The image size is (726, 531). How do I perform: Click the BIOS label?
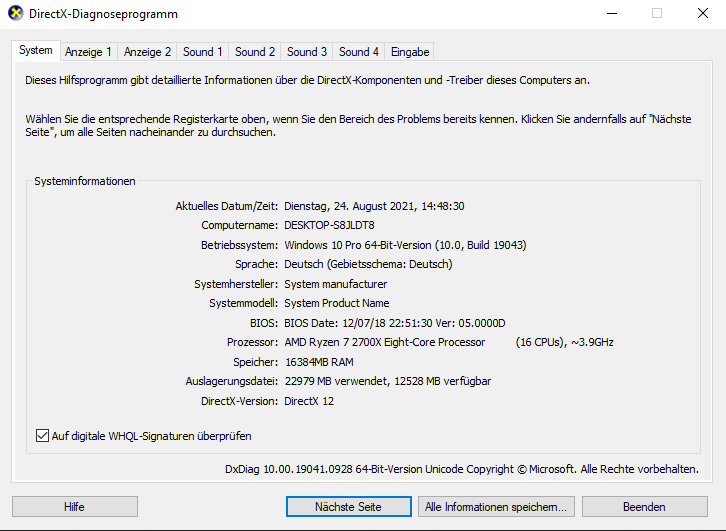pos(264,323)
